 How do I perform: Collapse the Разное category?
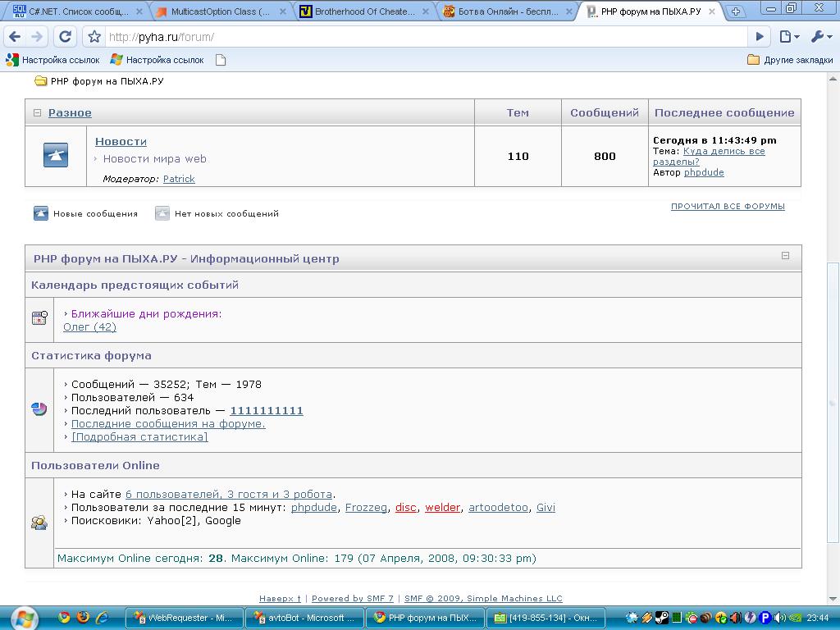point(38,113)
